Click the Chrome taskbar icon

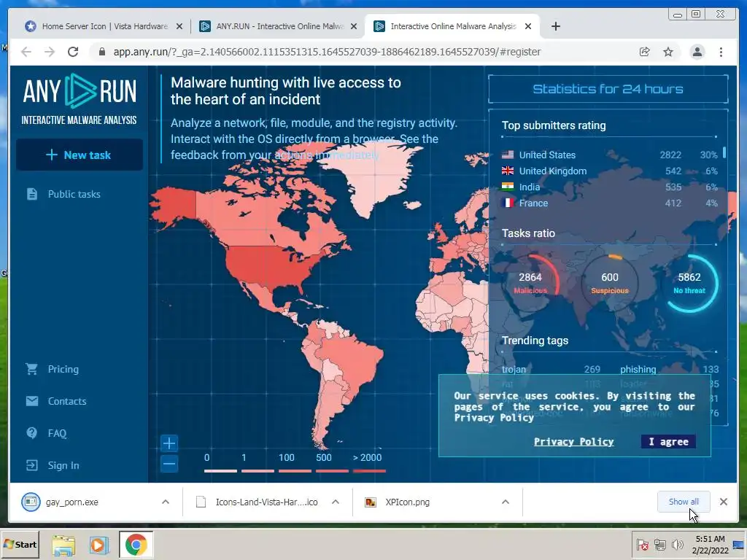[136, 545]
